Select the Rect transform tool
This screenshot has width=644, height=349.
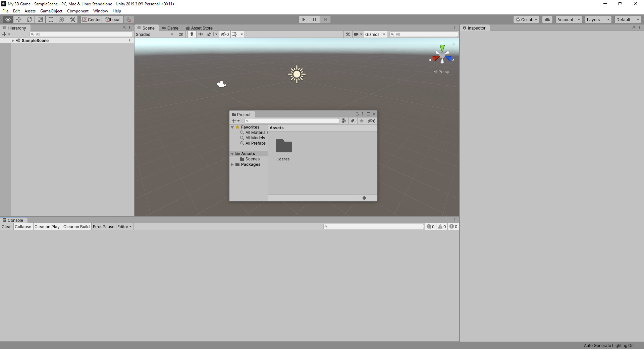click(51, 19)
